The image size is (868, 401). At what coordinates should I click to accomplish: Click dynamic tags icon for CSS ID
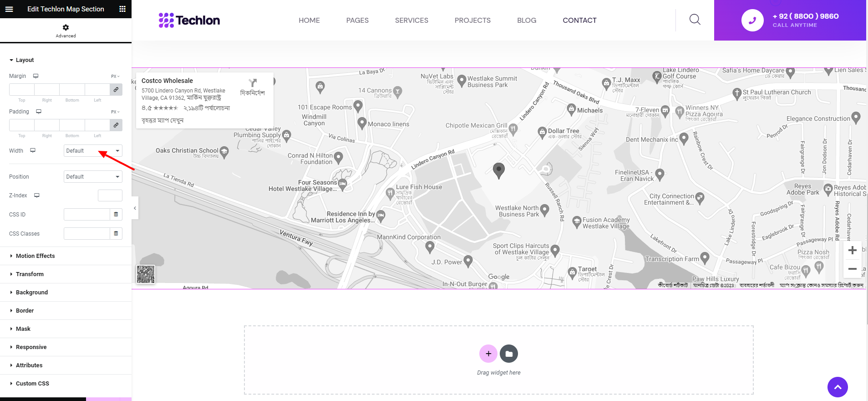(x=116, y=215)
